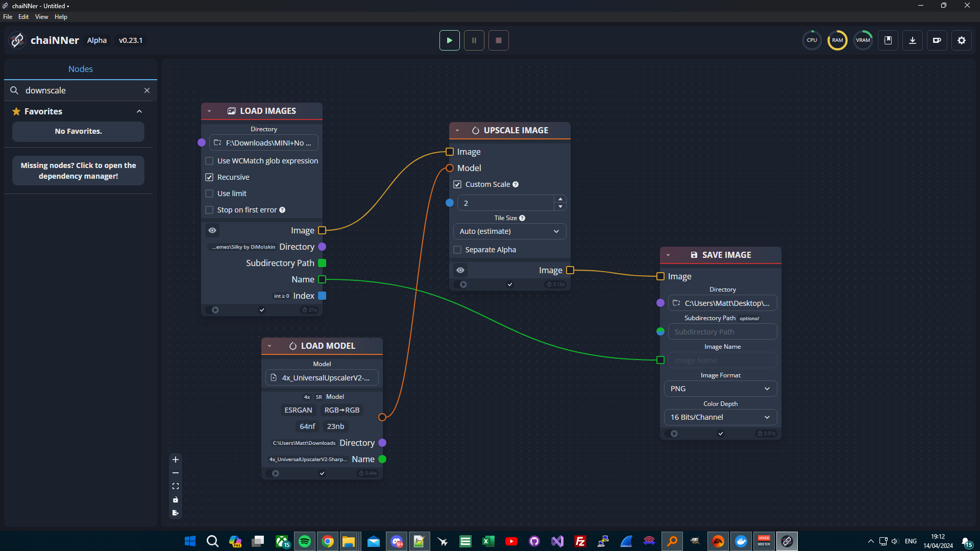Increment the custom scale value
The image size is (980, 551).
pyautogui.click(x=560, y=199)
